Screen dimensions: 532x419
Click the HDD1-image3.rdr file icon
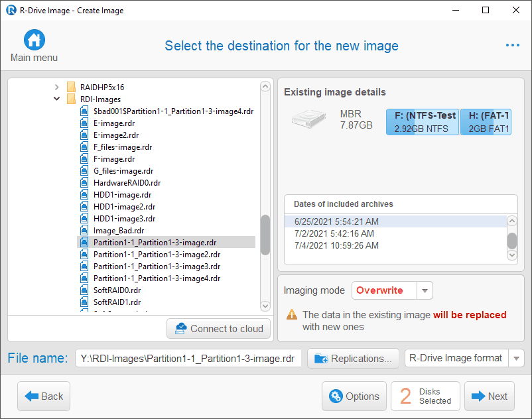(84, 218)
